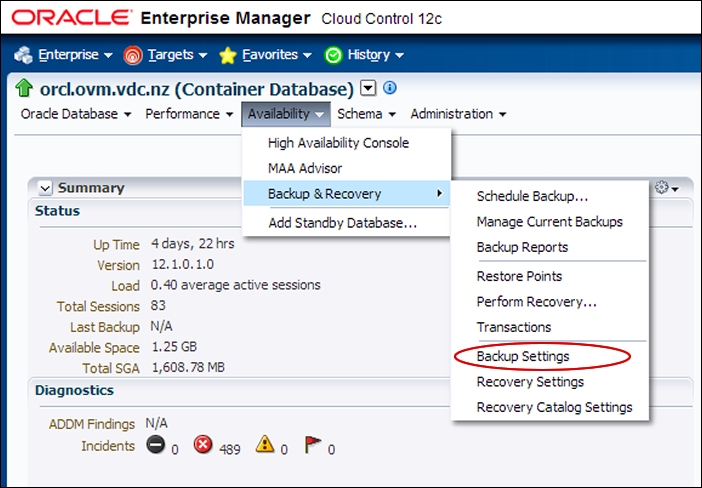702x488 pixels.
Task: Select High Availability Console
Action: (x=347, y=143)
